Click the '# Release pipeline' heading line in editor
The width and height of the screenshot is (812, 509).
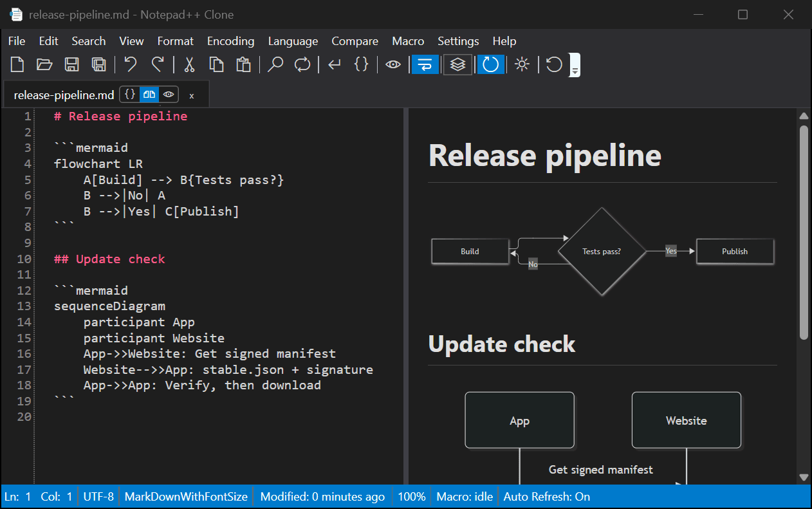click(x=120, y=116)
